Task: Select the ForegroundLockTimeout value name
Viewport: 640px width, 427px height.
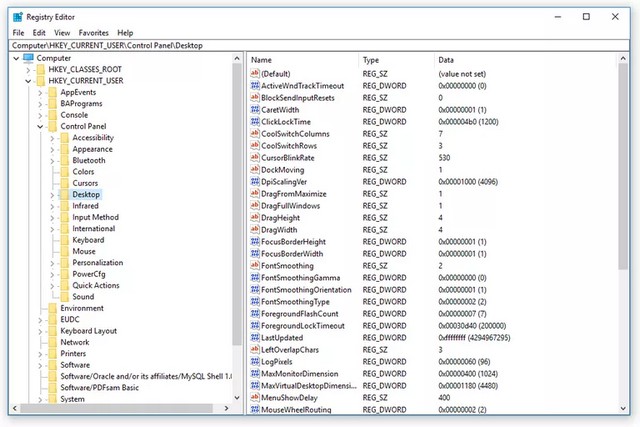Action: coord(303,326)
